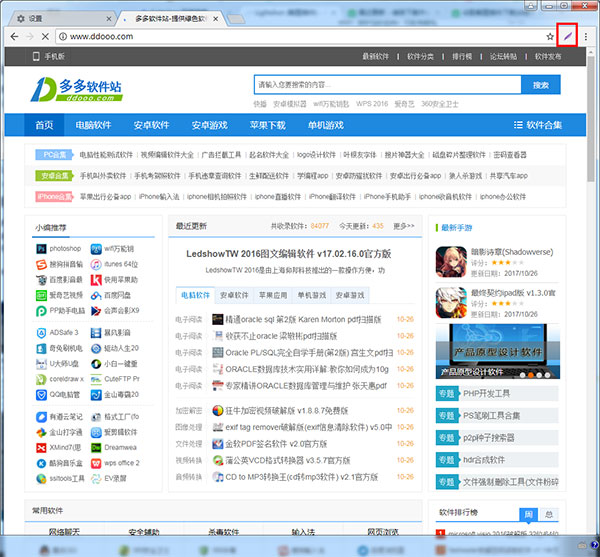Stop loading the page with the X button

[x=45, y=36]
